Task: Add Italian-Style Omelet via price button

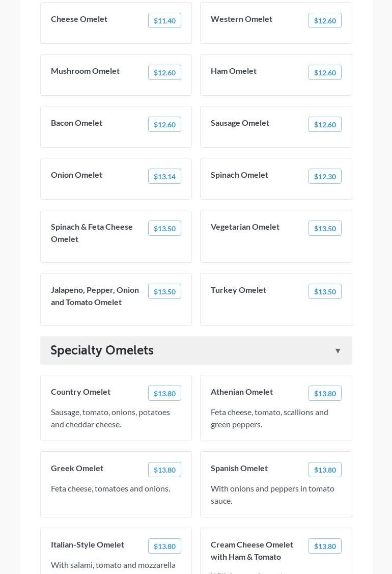Action: coord(164,546)
